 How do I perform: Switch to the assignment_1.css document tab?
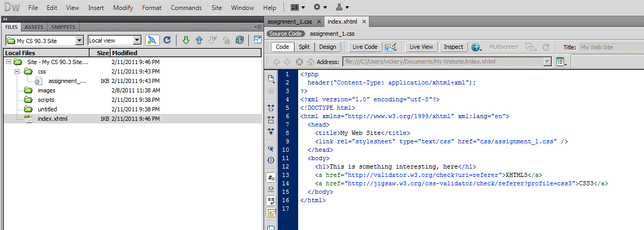(290, 22)
